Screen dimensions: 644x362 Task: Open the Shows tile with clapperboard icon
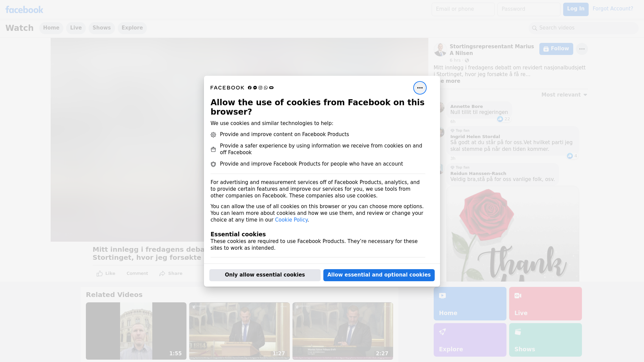click(x=545, y=340)
